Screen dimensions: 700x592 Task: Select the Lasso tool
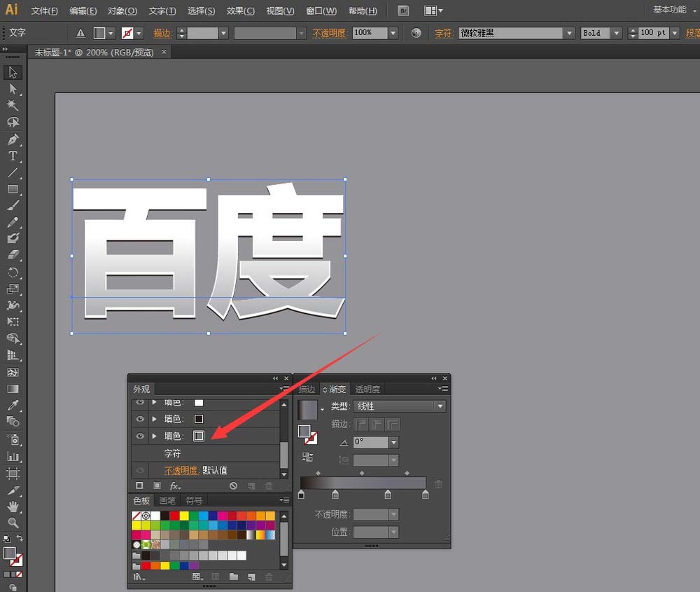click(x=13, y=122)
